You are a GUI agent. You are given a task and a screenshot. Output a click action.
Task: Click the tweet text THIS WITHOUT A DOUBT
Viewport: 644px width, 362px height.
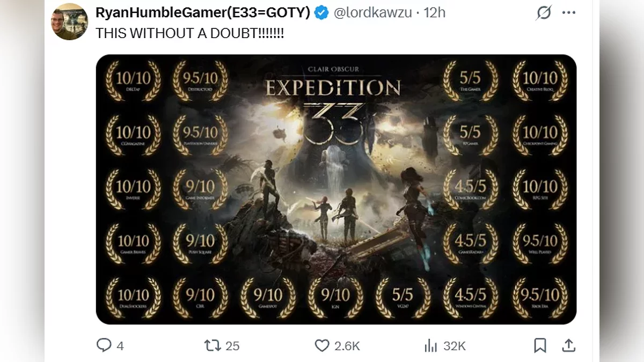[189, 33]
